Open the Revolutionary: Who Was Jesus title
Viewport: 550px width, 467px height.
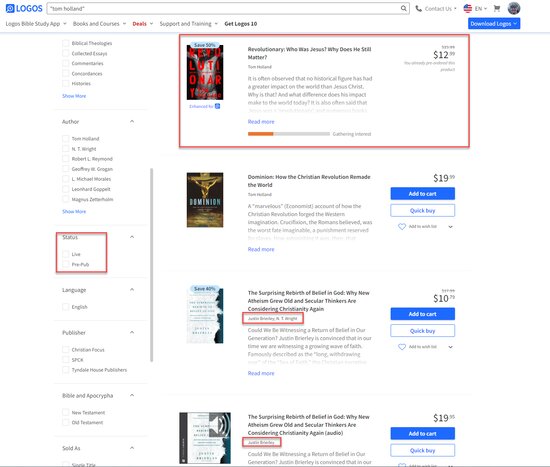point(309,53)
